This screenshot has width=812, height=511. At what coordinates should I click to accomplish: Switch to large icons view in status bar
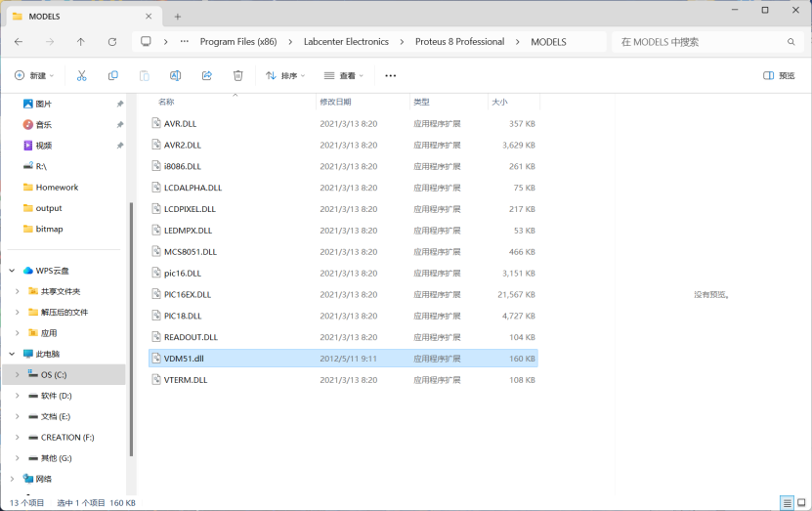(801, 502)
